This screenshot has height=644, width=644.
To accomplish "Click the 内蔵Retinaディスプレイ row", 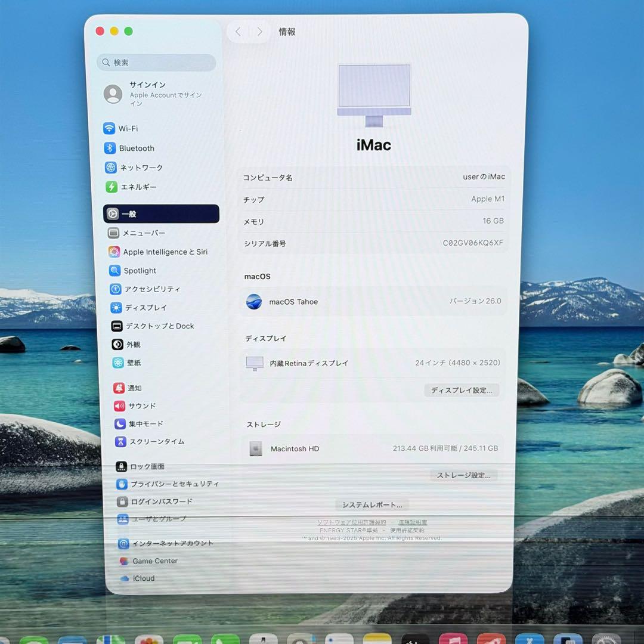I will 373,363.
